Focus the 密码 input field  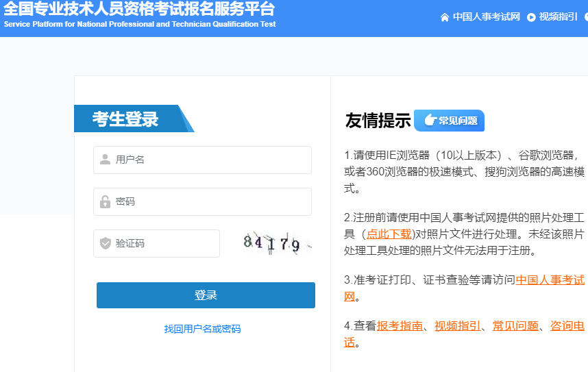coord(202,201)
